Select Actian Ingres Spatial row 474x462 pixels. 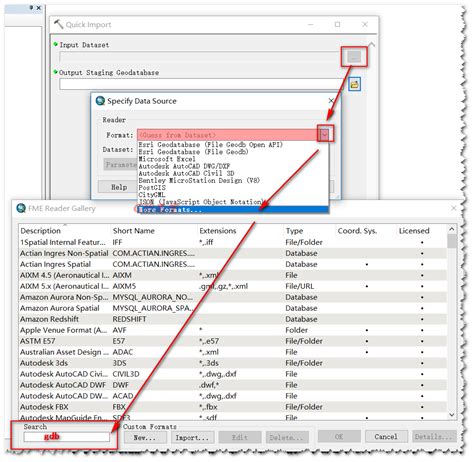coord(233,264)
